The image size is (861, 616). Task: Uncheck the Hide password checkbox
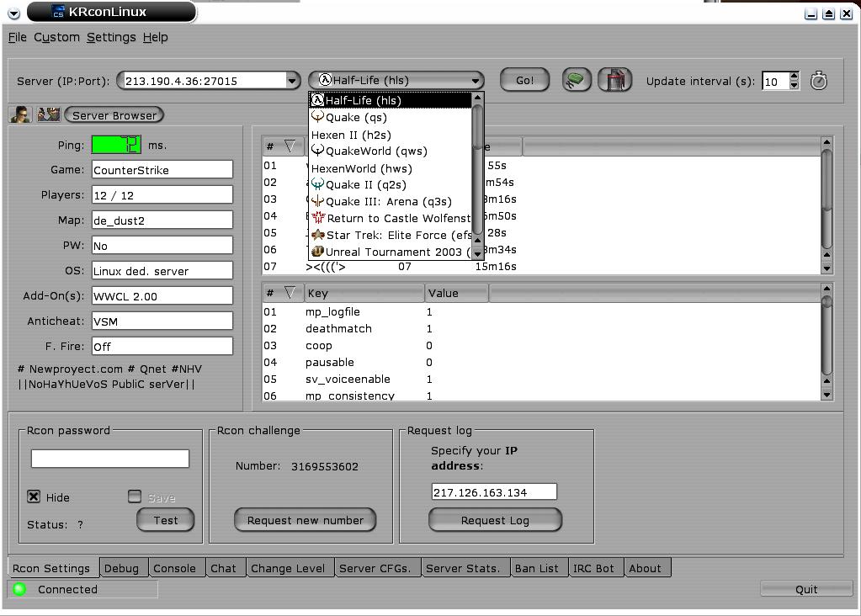pyautogui.click(x=34, y=497)
